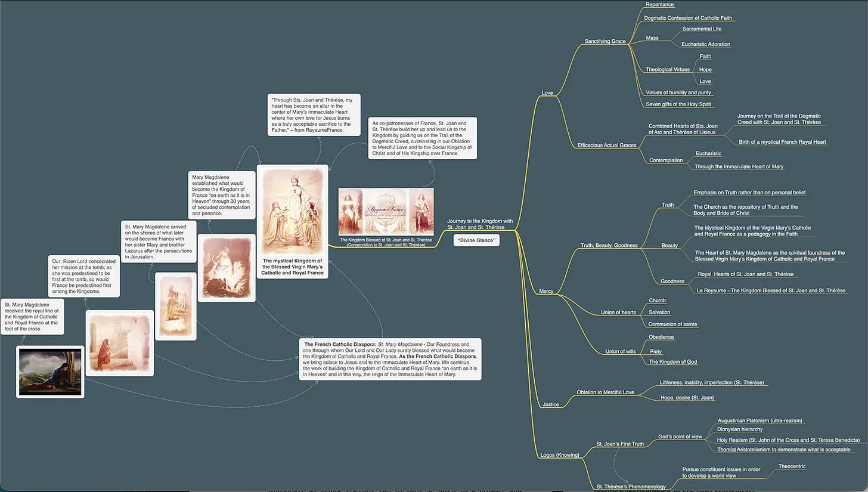Select the 'Logos (Knowing)' main branch
This screenshot has width=868, height=492.
pos(560,455)
